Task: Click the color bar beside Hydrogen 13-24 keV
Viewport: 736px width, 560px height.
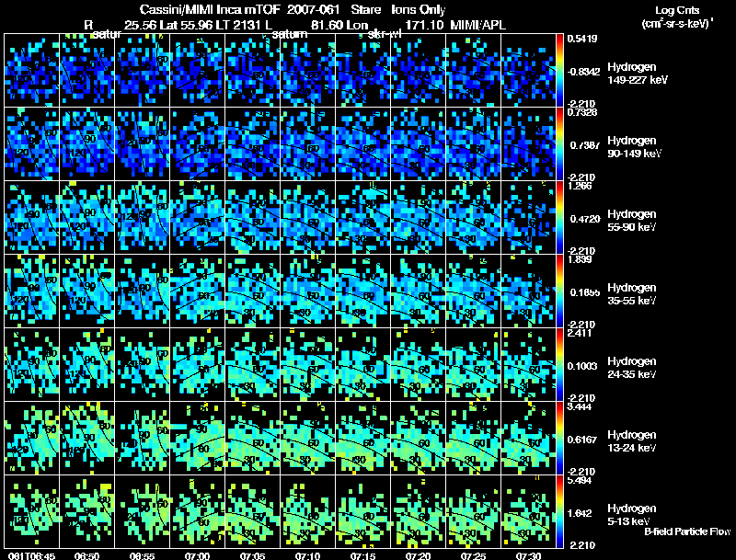Action: [559, 439]
